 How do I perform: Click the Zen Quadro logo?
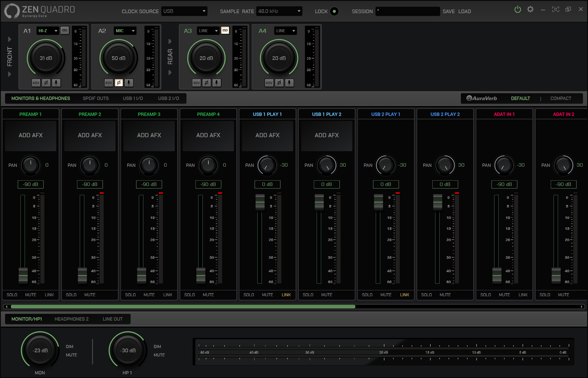pos(39,11)
